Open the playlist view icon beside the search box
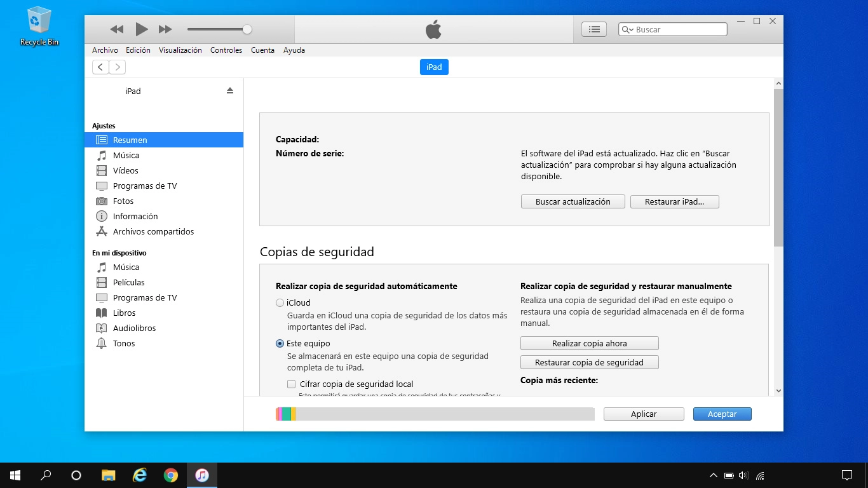This screenshot has height=488, width=868. coord(593,29)
